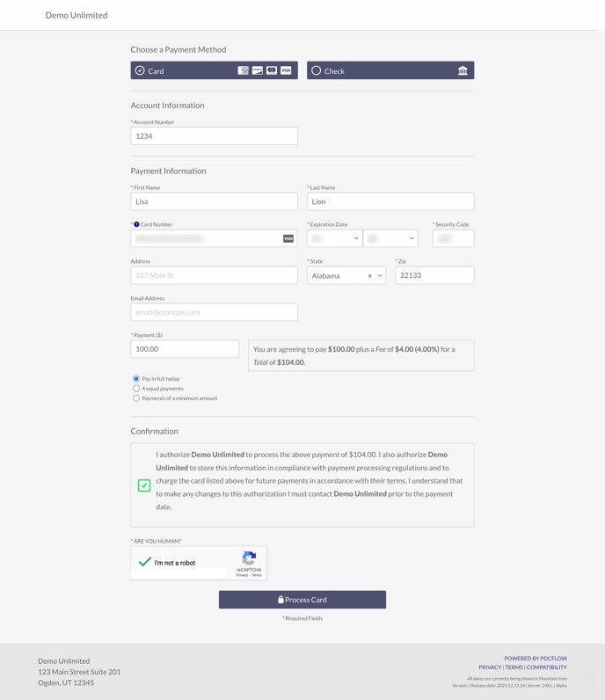Click the Address field
Viewport: 605px width, 700px height.
(x=214, y=275)
